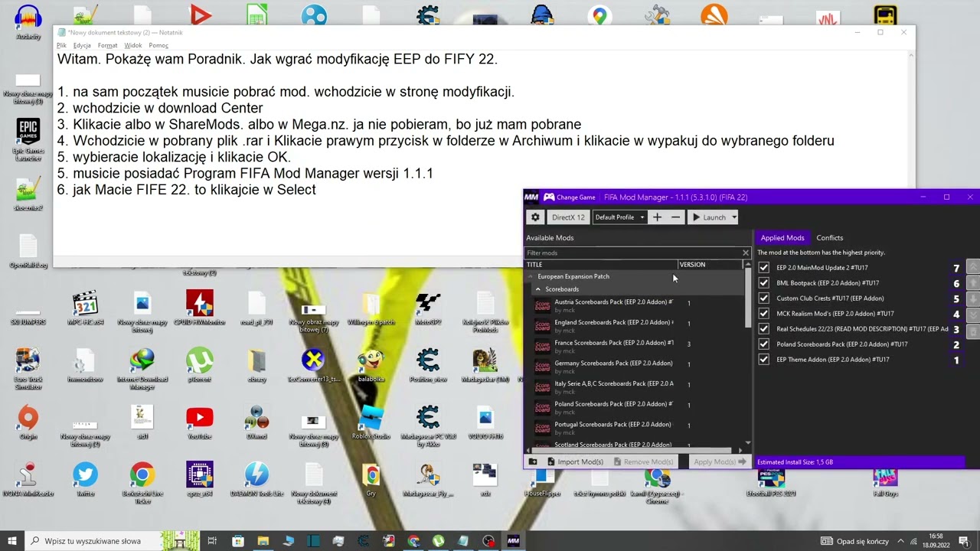This screenshot has height=551, width=980.
Task: Move selected mod to bottom priority
Action: coord(973,315)
